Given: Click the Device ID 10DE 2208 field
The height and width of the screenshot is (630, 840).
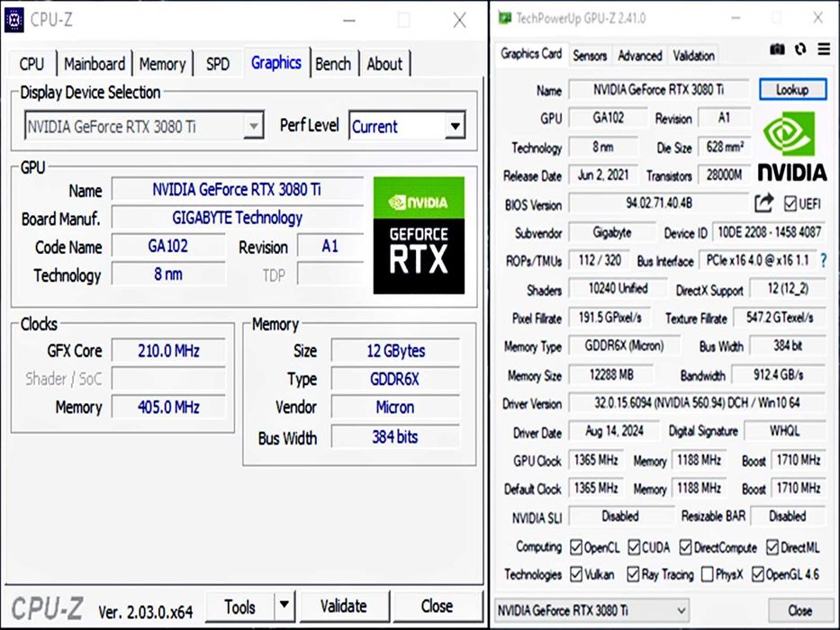Looking at the screenshot, I should [769, 232].
